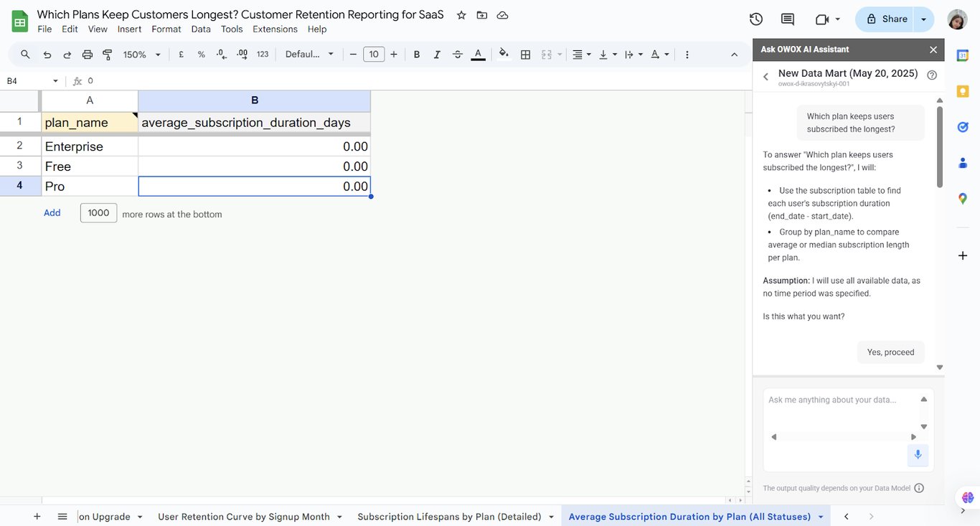Image resolution: width=980 pixels, height=526 pixels.
Task: Click the move to folder icon
Action: click(482, 15)
